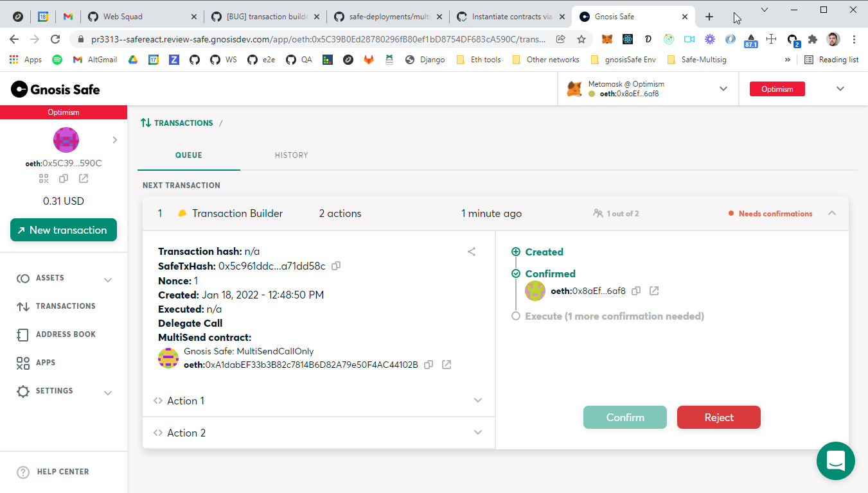Click the Safe identicon avatar in sidebar

coord(66,139)
